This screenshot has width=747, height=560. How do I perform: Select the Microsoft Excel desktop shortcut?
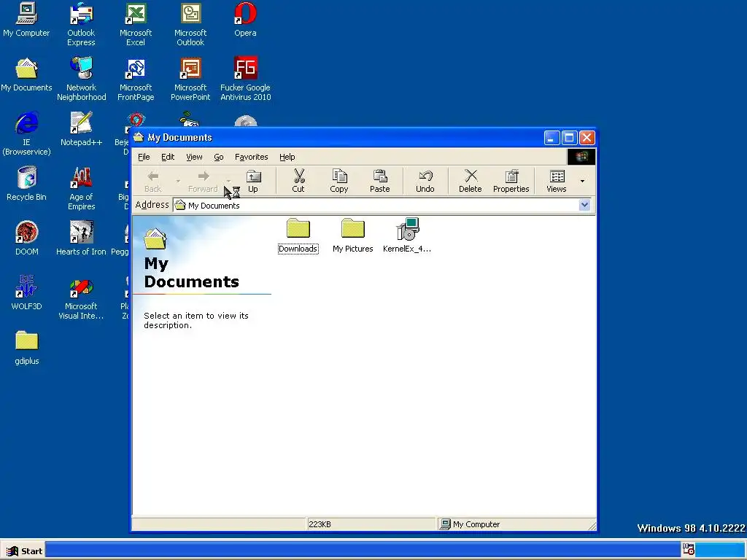pyautogui.click(x=135, y=24)
